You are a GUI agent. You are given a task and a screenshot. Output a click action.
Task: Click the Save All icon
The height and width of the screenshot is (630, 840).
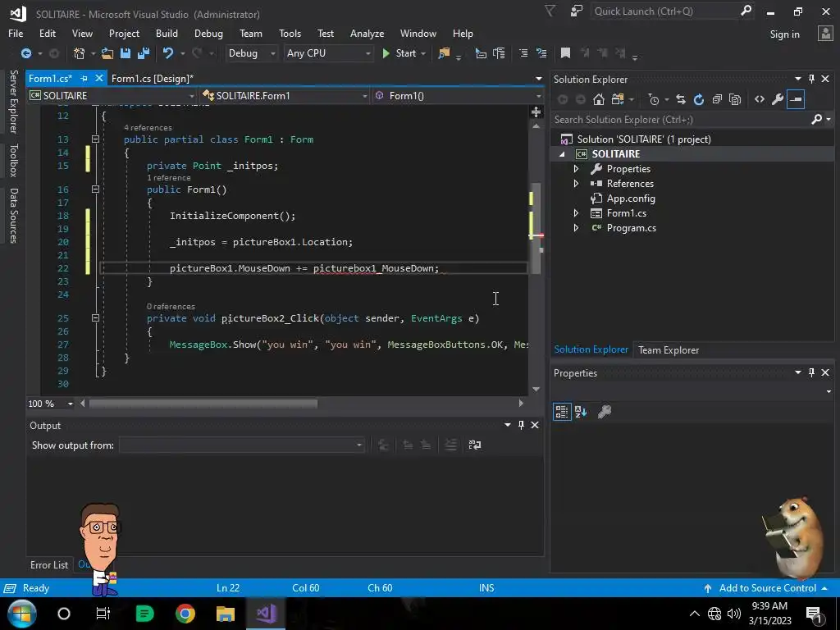coord(144,53)
